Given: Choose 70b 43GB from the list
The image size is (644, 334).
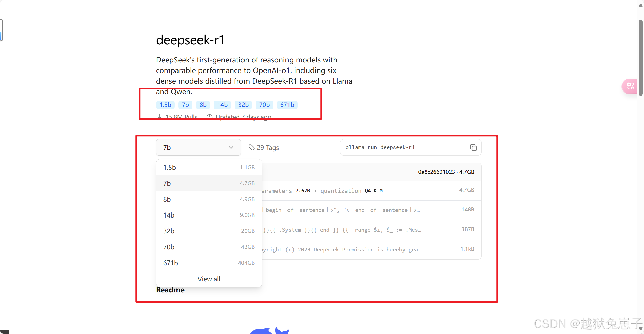Looking at the screenshot, I should [209, 247].
